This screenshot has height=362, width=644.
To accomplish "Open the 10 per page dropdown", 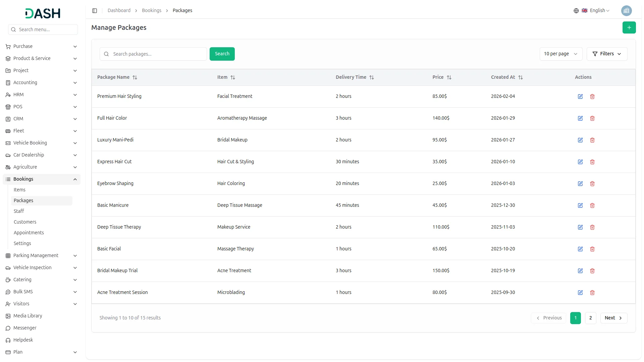I will [x=560, y=54].
